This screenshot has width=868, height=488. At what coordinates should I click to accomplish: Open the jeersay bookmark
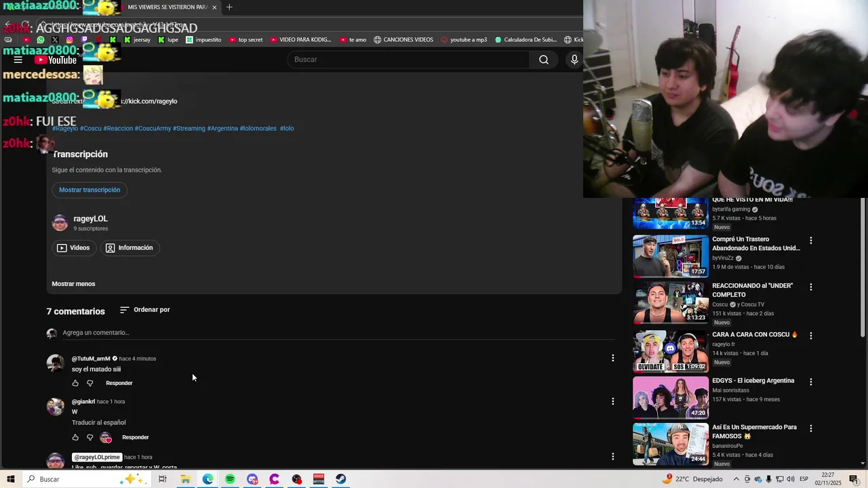click(x=137, y=40)
